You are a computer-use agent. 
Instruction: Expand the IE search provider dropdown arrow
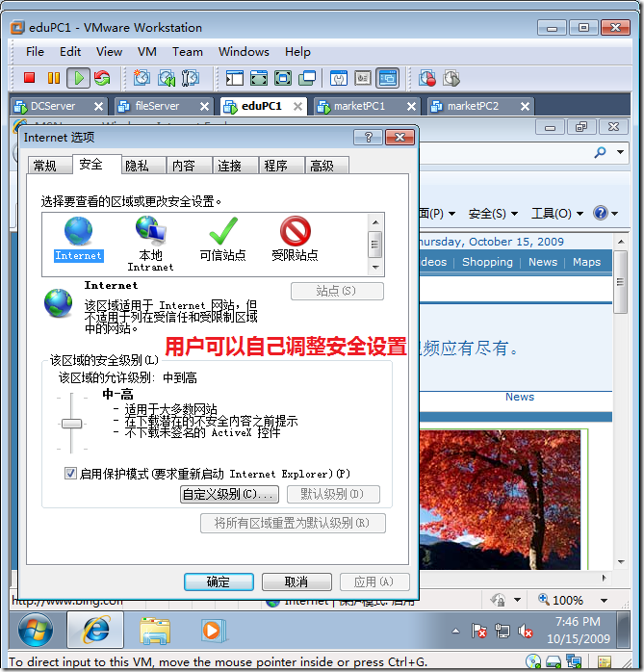(620, 152)
